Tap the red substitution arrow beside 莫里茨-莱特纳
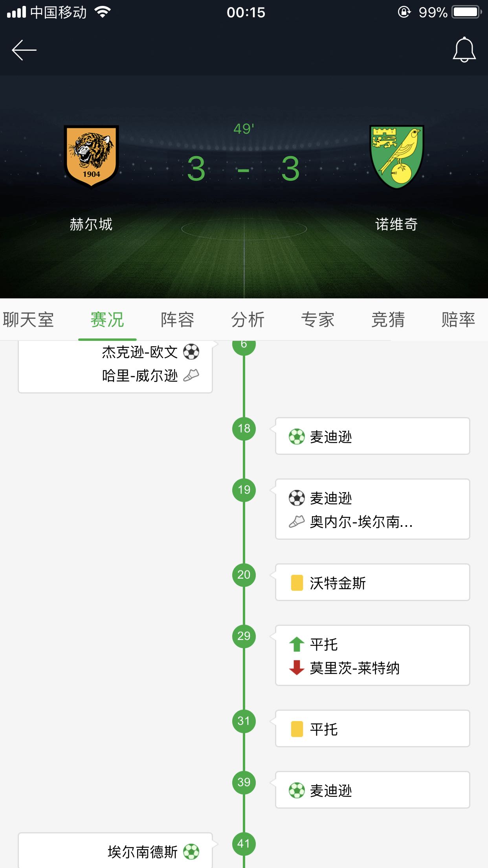Image resolution: width=488 pixels, height=868 pixels. 297,668
